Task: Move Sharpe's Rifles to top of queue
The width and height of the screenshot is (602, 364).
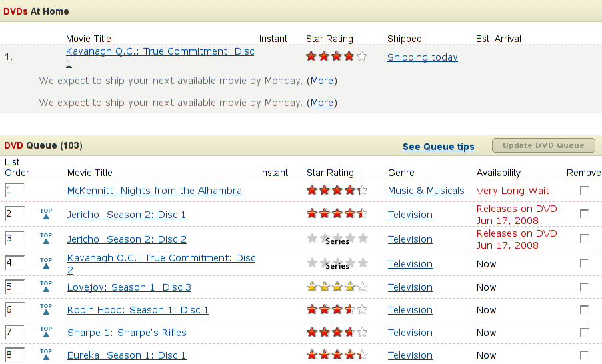Action: (46, 332)
